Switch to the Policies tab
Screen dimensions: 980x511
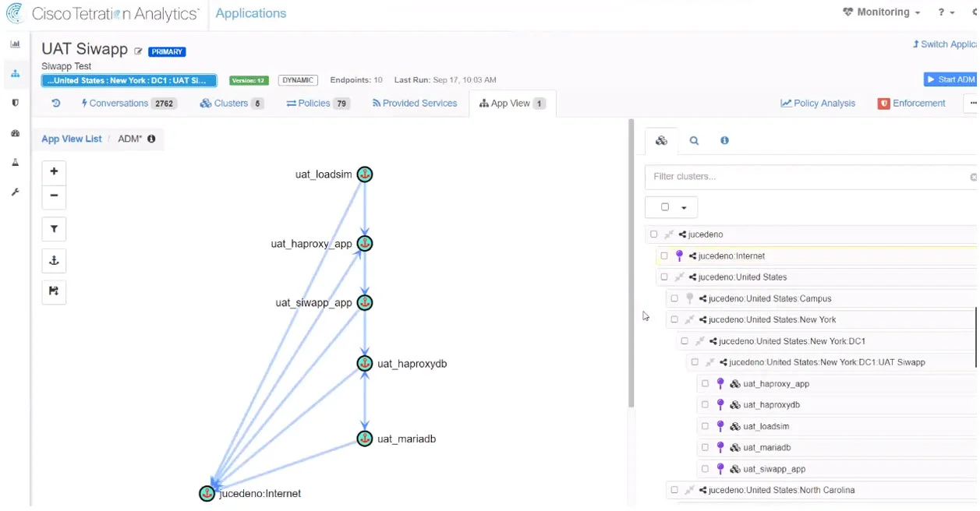(x=318, y=103)
